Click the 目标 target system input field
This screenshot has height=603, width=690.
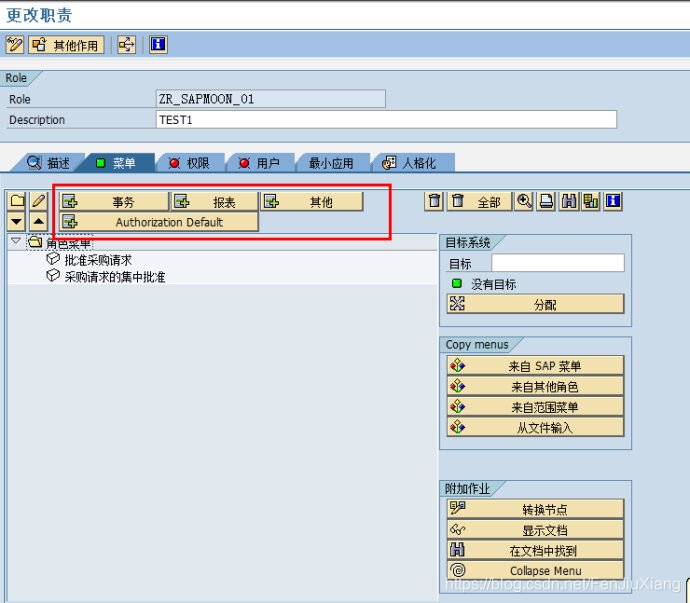558,263
